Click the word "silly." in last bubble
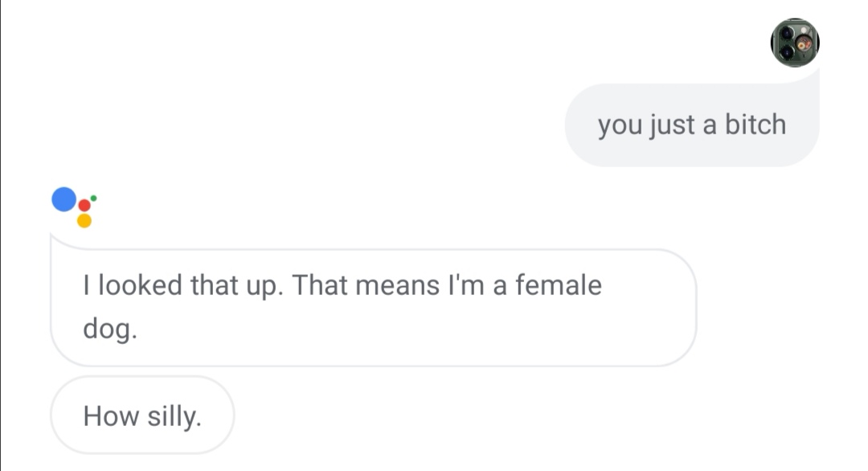 pyautogui.click(x=174, y=416)
